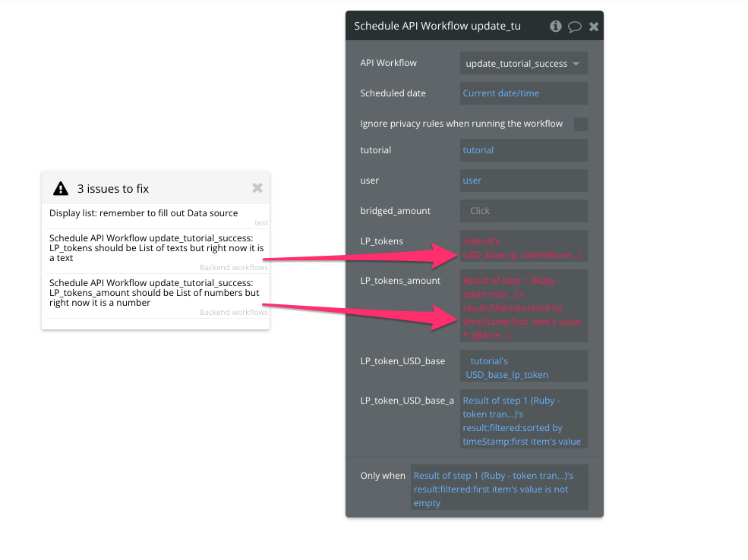This screenshot has width=748, height=560.
Task: Open the red LP_tokens expression
Action: (x=523, y=247)
